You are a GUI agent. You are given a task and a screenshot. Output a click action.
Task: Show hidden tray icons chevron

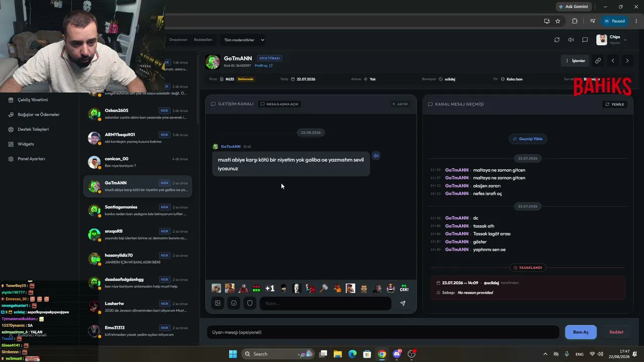[x=545, y=354]
